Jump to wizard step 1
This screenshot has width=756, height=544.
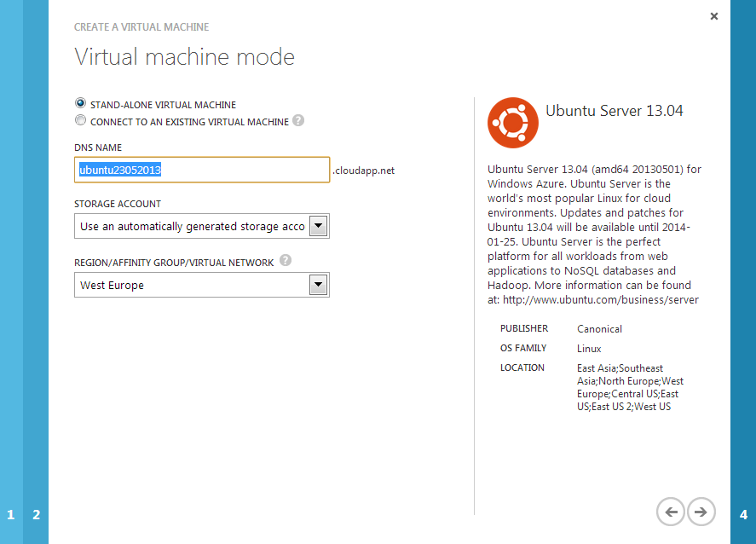coord(11,514)
